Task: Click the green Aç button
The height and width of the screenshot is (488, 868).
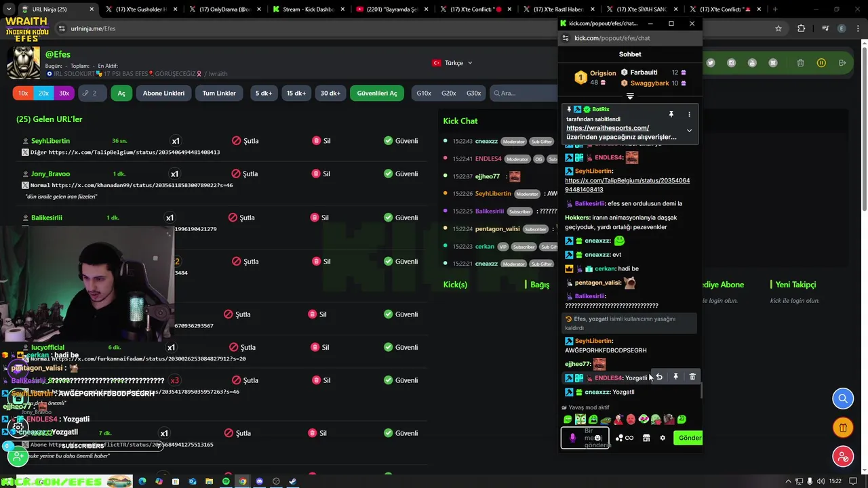Action: [x=121, y=93]
